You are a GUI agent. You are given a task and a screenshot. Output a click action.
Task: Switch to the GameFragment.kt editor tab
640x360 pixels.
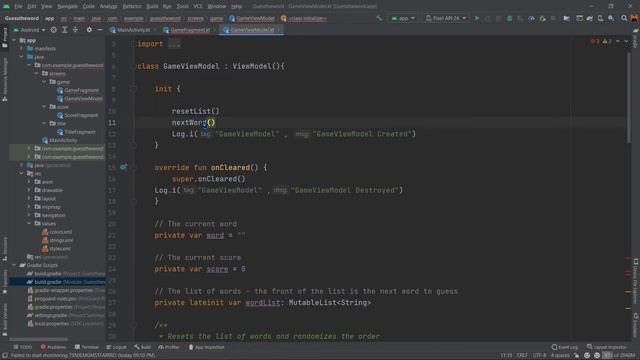[189, 30]
